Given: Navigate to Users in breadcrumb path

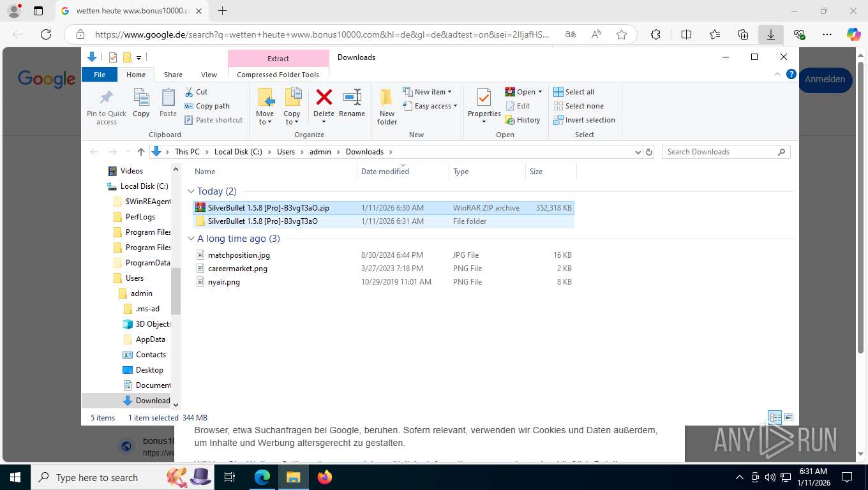Looking at the screenshot, I should tap(286, 152).
